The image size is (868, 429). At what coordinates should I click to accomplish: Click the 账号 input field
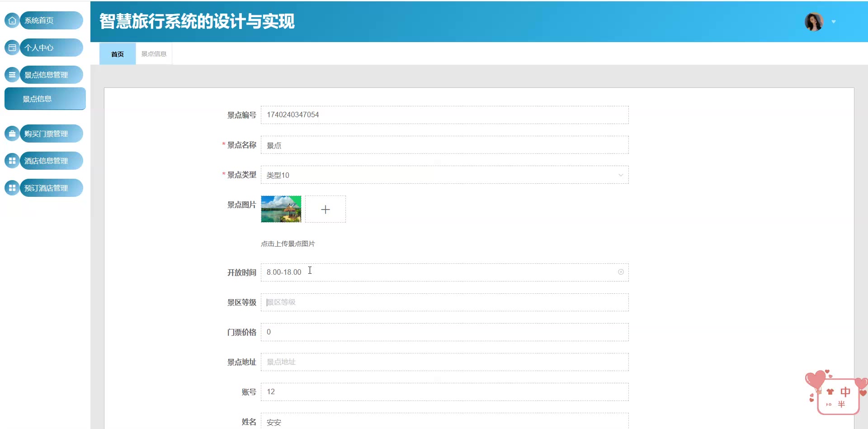point(445,392)
